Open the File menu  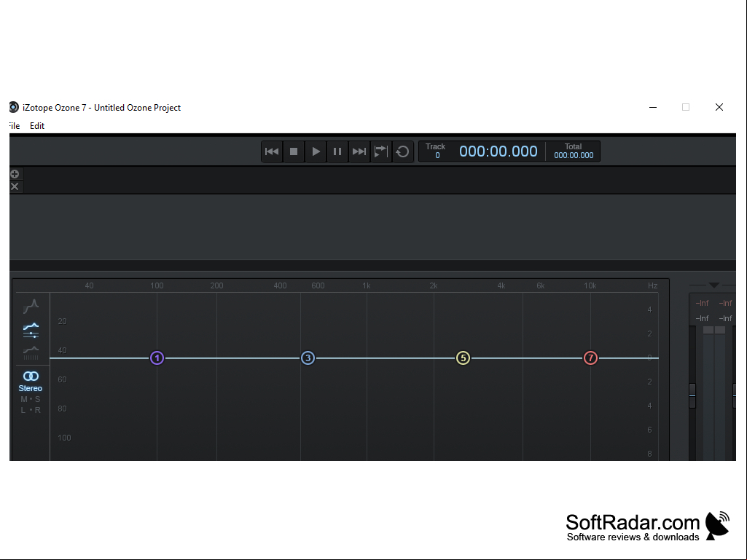[x=15, y=126]
